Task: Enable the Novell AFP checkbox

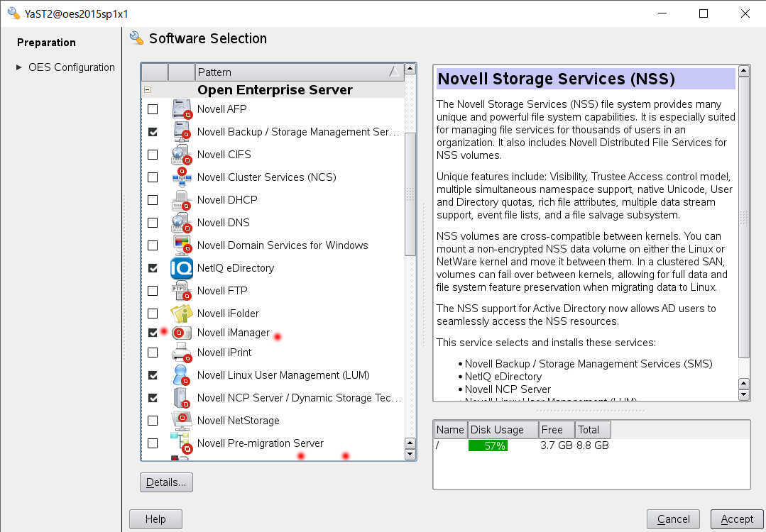Action: (153, 109)
